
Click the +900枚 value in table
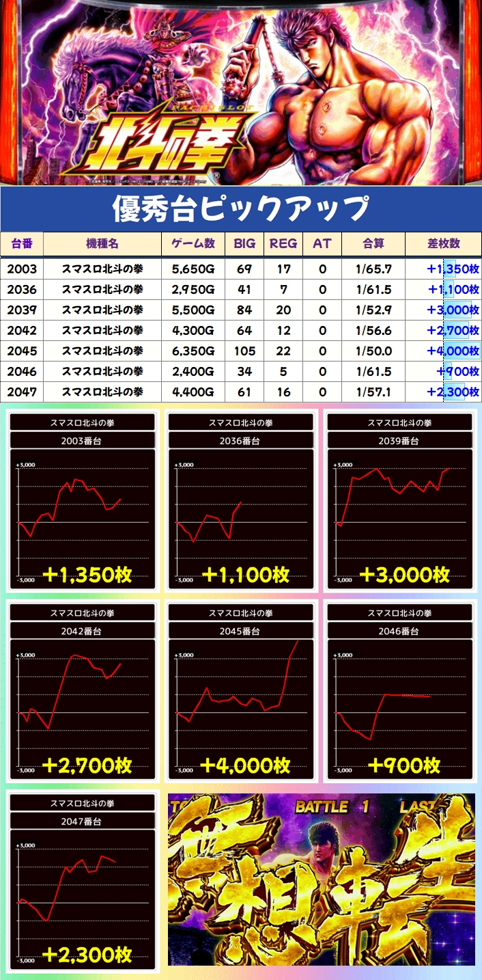click(x=459, y=372)
